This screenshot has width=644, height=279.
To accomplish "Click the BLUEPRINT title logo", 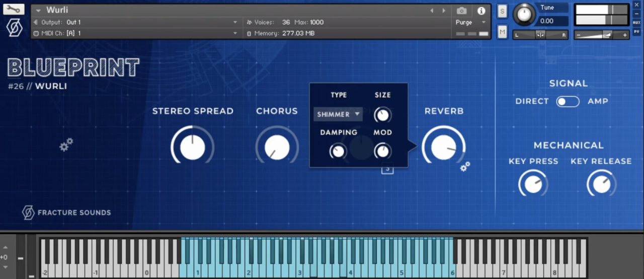I will (73, 67).
